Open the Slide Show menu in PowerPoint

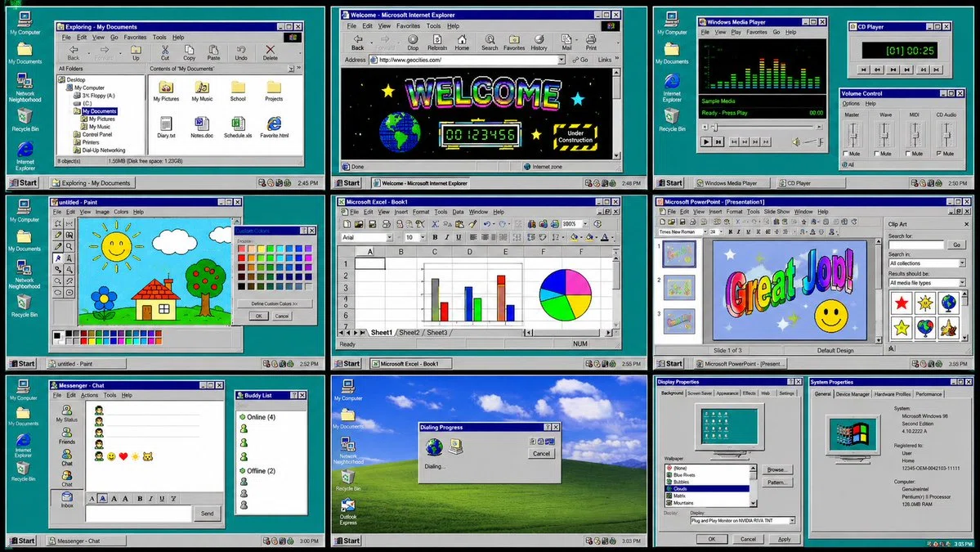pos(776,212)
